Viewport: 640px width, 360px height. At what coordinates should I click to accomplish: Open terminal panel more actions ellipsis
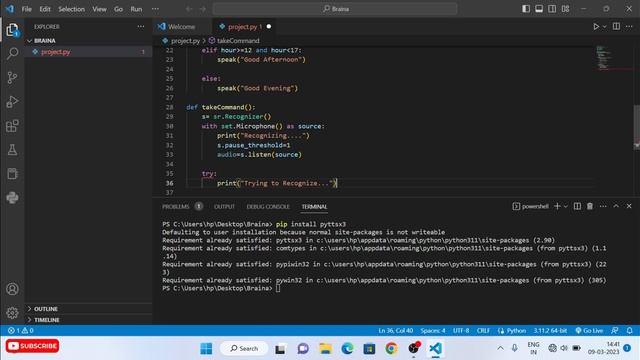[603, 207]
